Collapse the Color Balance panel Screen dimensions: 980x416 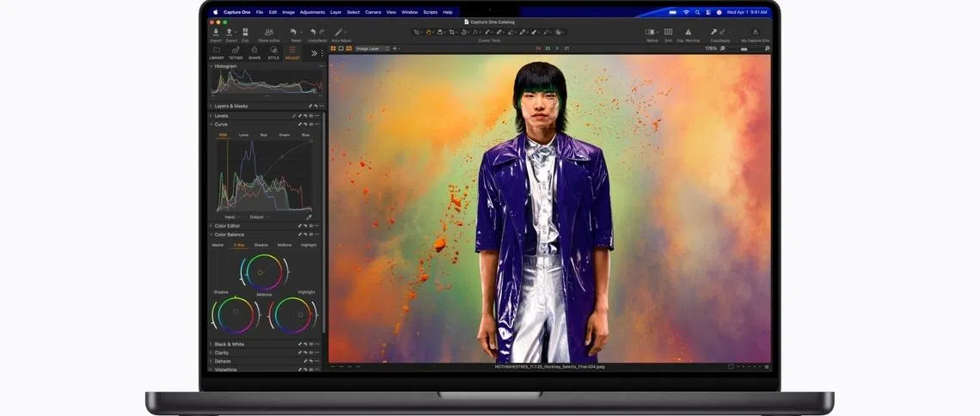click(211, 235)
